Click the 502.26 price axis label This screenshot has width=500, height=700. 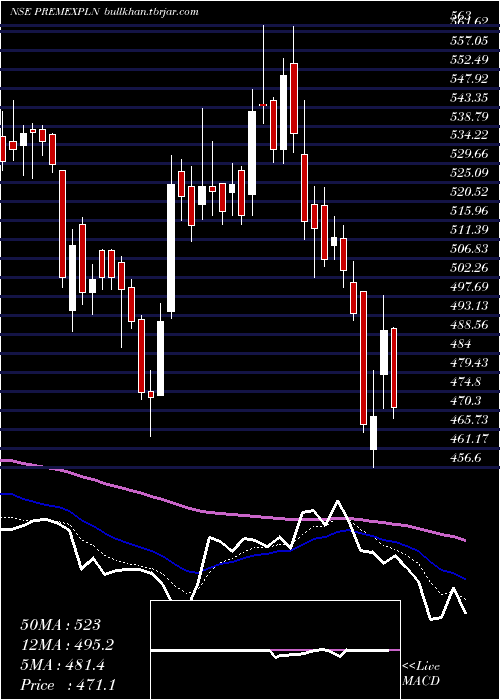coord(468,268)
